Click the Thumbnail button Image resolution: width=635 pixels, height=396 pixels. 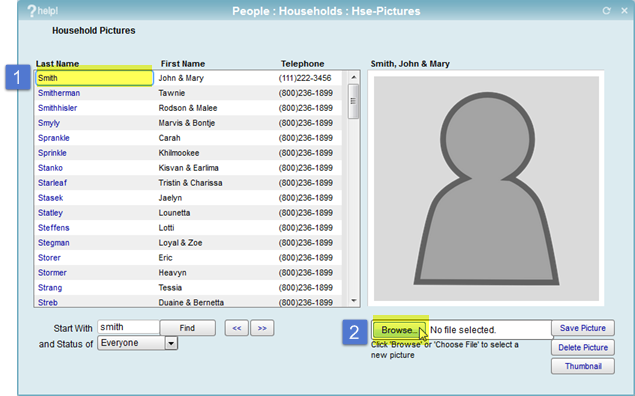tap(583, 366)
